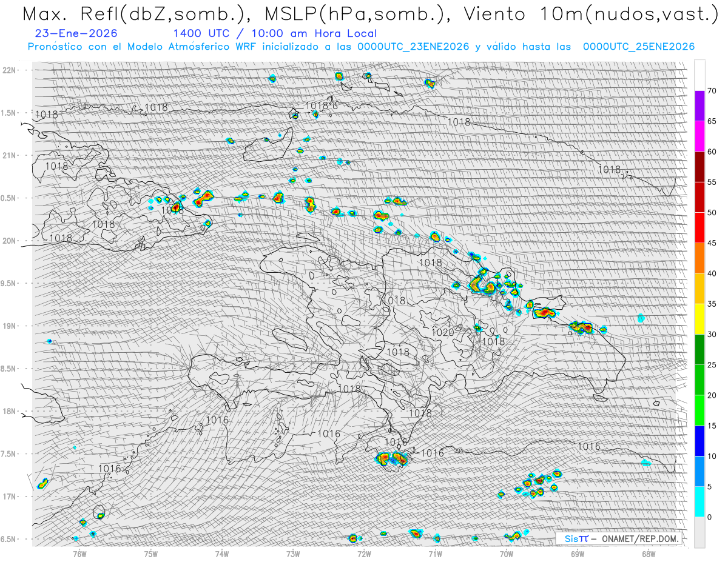Click the '50' color scale tick label
This screenshot has width=728, height=562.
point(712,213)
